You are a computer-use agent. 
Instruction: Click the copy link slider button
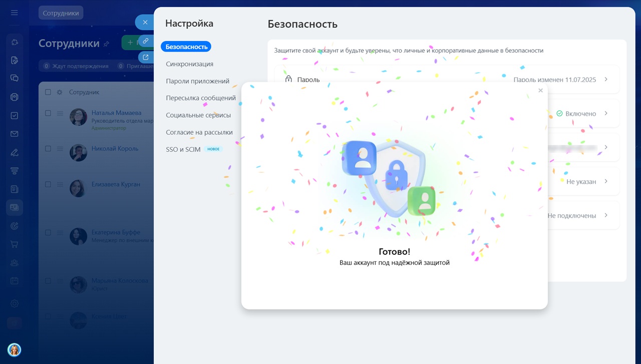pos(145,41)
